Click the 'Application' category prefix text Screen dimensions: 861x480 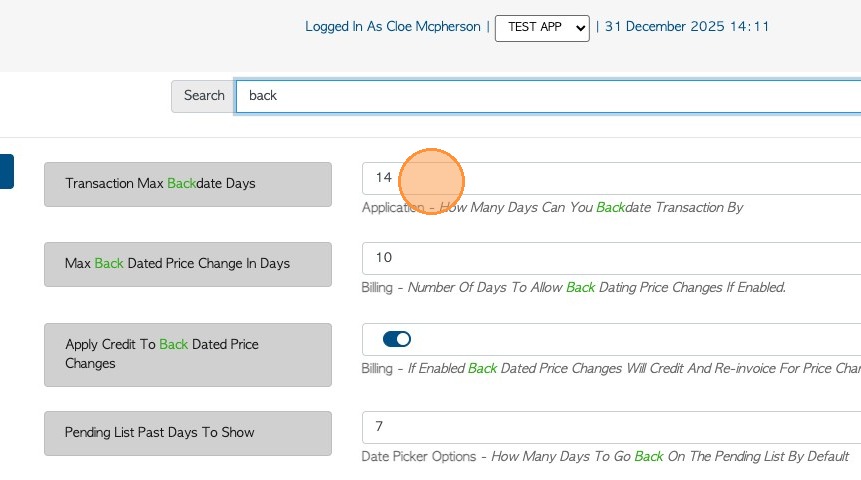coord(393,208)
